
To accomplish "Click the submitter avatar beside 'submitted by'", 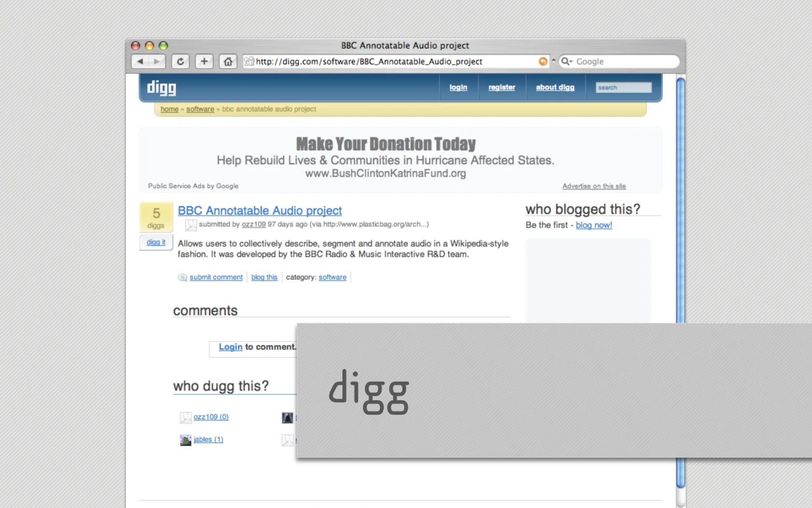I will [191, 225].
